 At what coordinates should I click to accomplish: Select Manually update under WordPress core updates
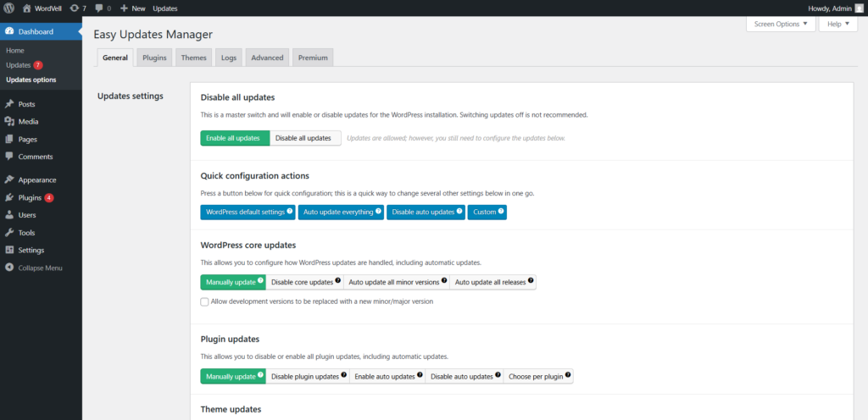point(233,282)
